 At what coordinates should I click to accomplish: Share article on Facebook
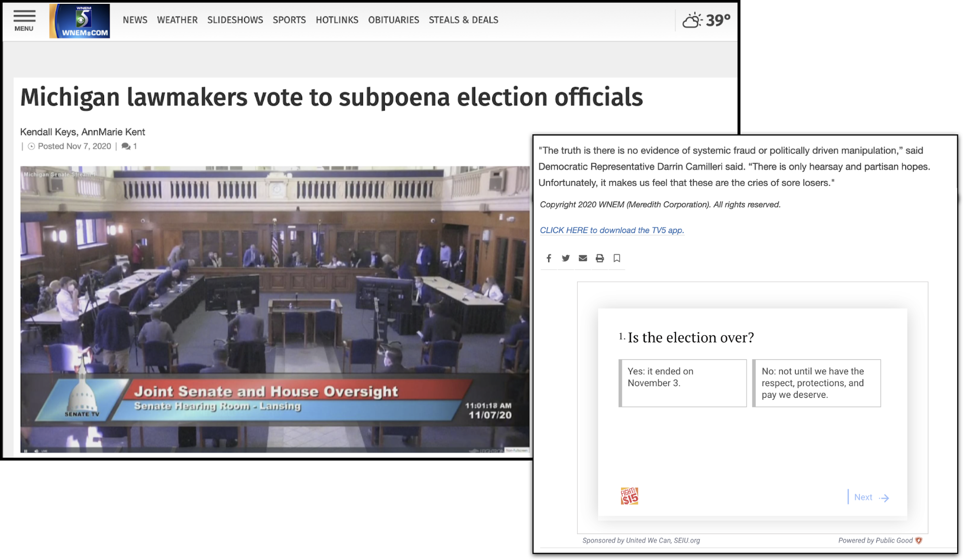click(x=549, y=258)
